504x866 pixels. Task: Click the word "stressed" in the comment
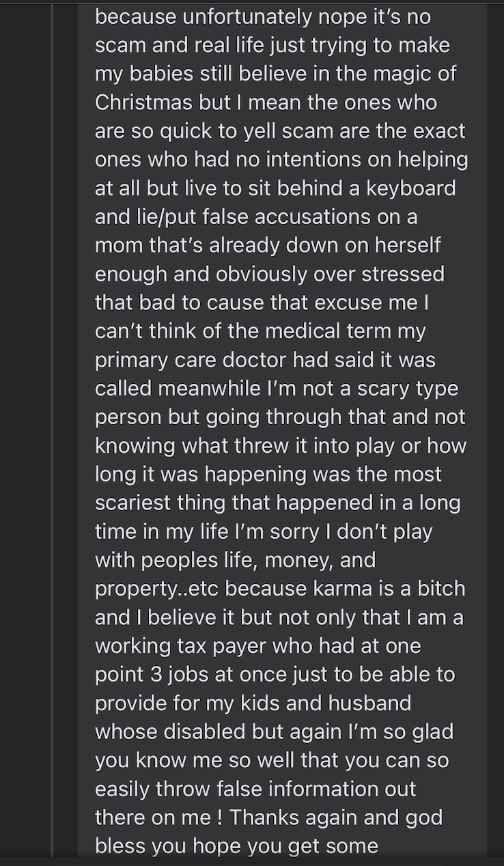point(401,274)
